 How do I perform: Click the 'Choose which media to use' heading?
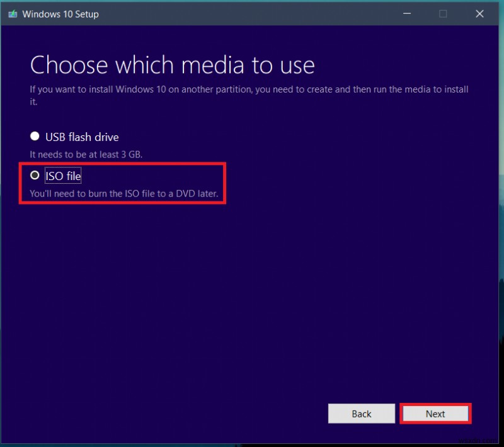pyautogui.click(x=172, y=65)
